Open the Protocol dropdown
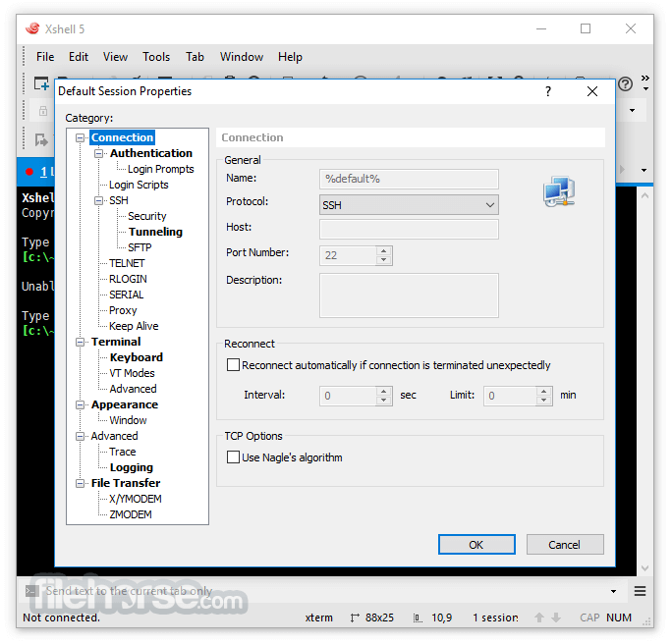672x644 pixels. (409, 205)
